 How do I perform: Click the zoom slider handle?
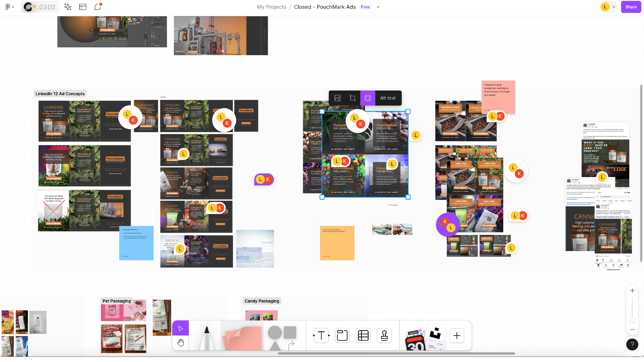[632, 320]
